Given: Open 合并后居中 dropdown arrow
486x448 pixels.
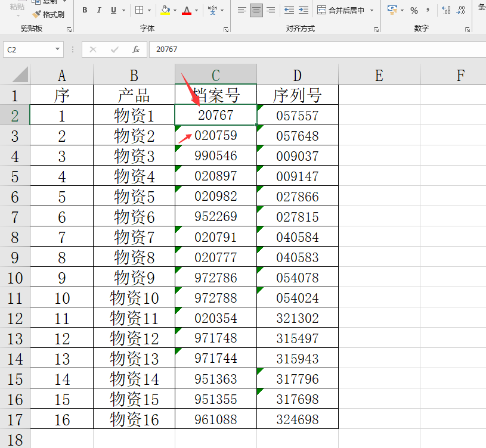Looking at the screenshot, I should (x=372, y=10).
